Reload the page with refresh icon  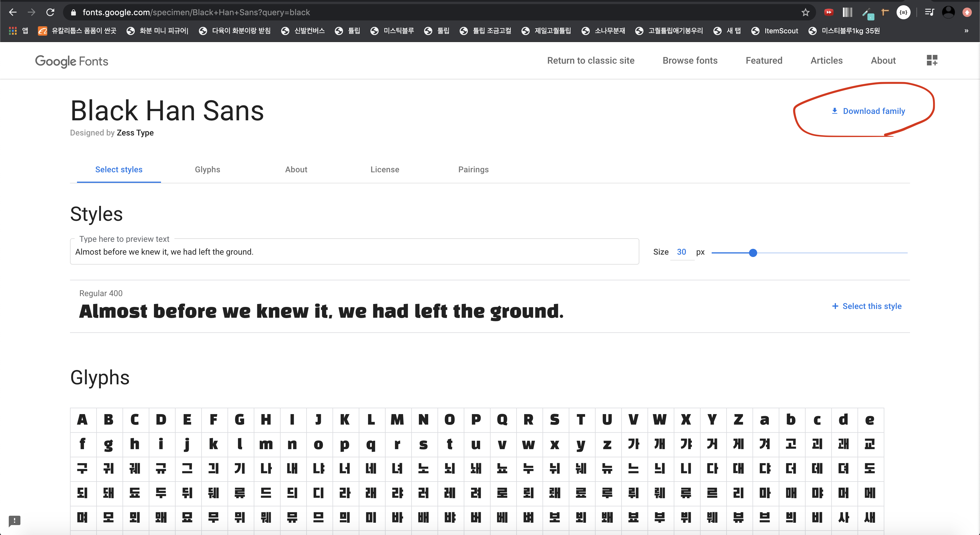pyautogui.click(x=50, y=13)
